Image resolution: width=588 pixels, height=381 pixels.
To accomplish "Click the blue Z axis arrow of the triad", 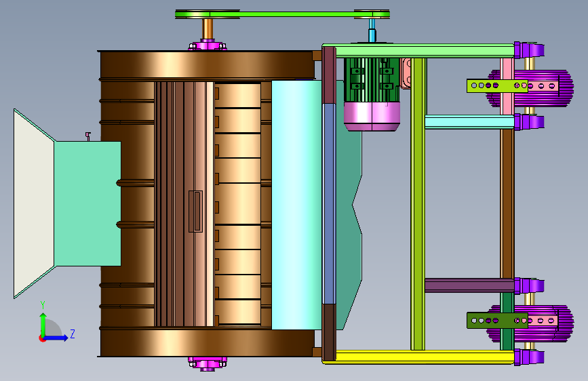I will 57,338.
